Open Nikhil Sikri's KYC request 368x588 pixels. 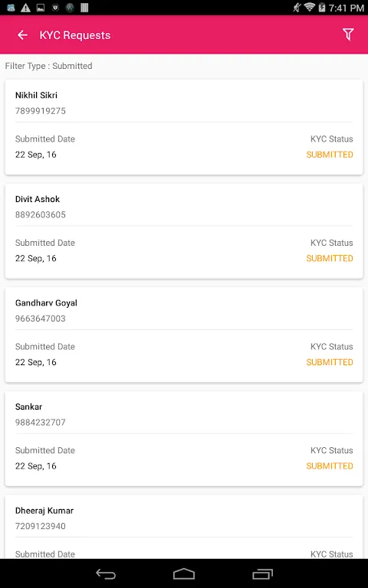[x=184, y=127]
